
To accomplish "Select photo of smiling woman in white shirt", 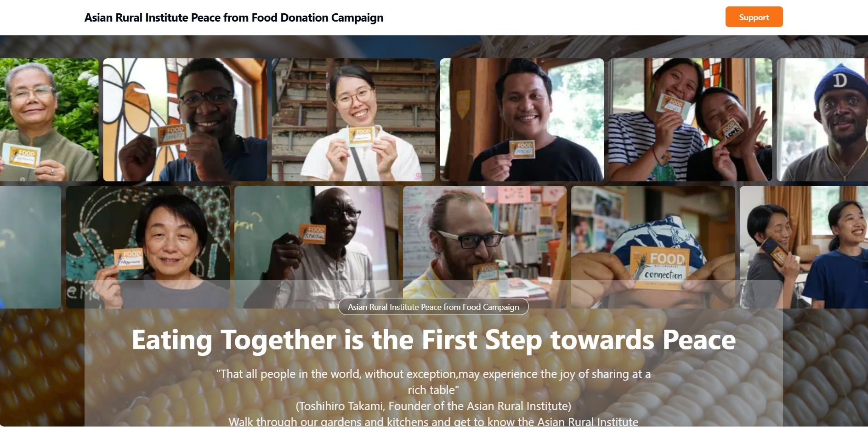I will pos(353,120).
